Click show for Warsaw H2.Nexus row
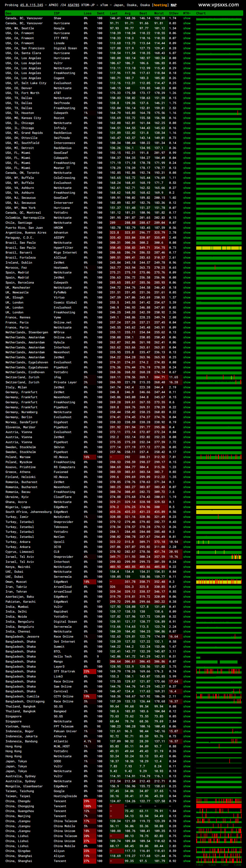The height and width of the screenshot is (868, 246). [x=187, y=457]
